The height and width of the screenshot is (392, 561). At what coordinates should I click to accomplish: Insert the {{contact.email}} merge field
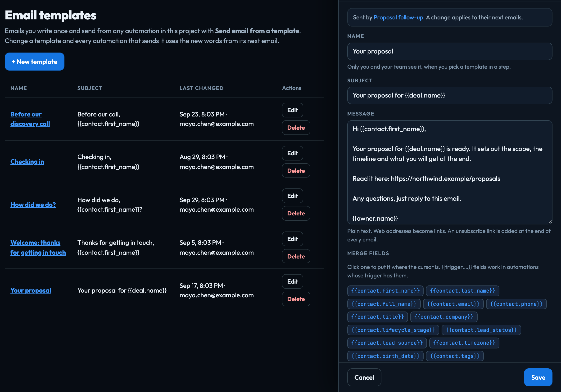click(x=453, y=304)
